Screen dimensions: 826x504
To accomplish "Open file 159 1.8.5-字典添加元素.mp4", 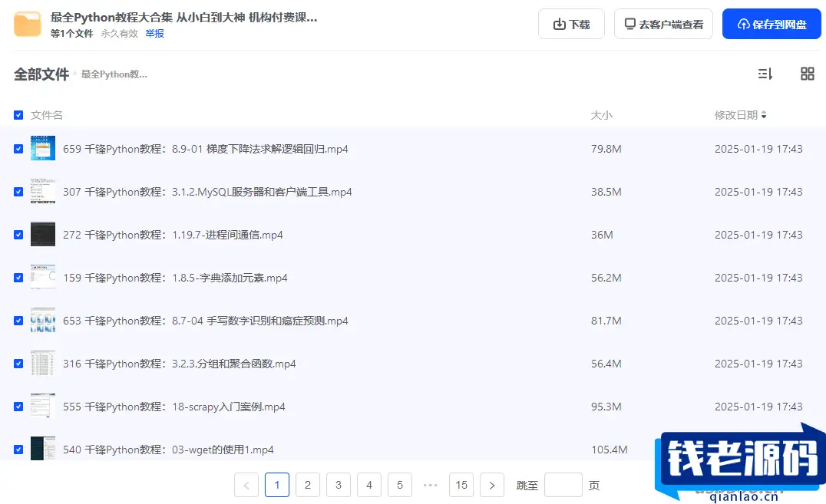I will 175,278.
